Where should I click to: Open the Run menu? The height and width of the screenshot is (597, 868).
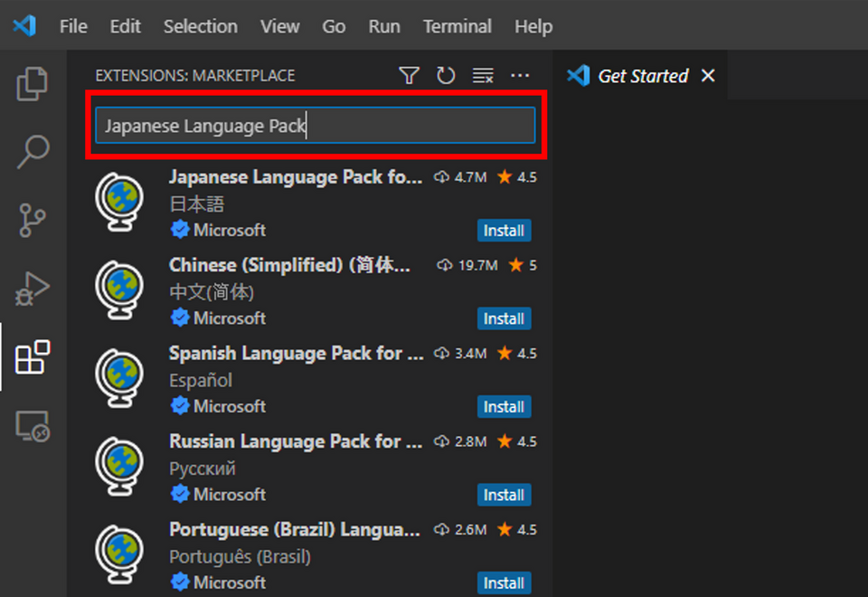coord(384,26)
